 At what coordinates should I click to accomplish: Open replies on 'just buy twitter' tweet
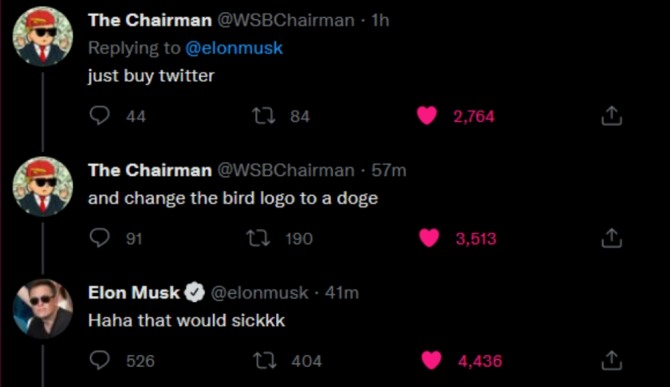[100, 116]
